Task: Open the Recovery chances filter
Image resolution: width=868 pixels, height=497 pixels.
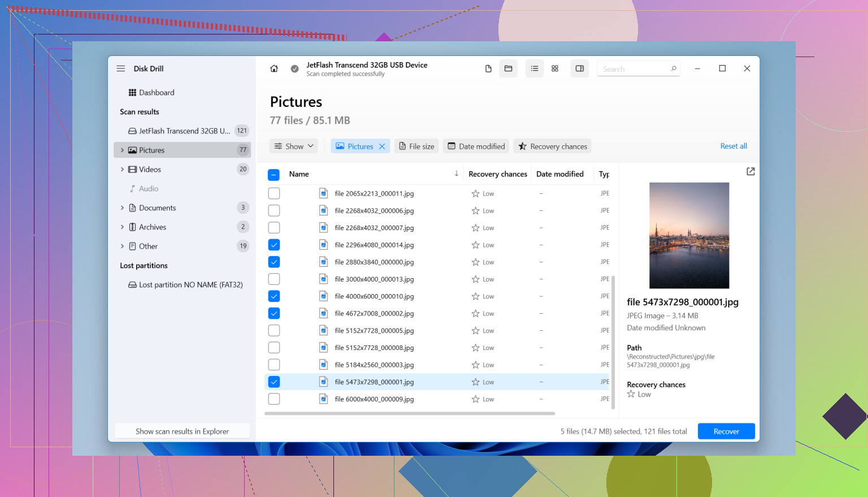Action: pyautogui.click(x=553, y=146)
